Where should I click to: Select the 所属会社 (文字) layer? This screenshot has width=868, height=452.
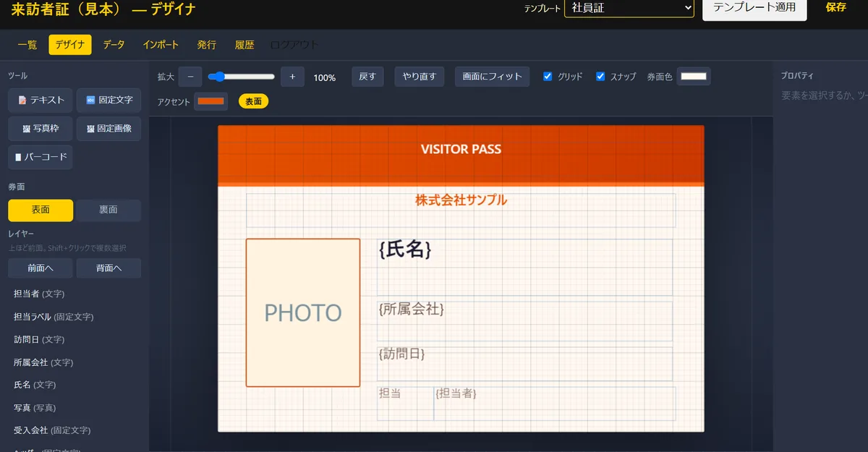coord(75,362)
